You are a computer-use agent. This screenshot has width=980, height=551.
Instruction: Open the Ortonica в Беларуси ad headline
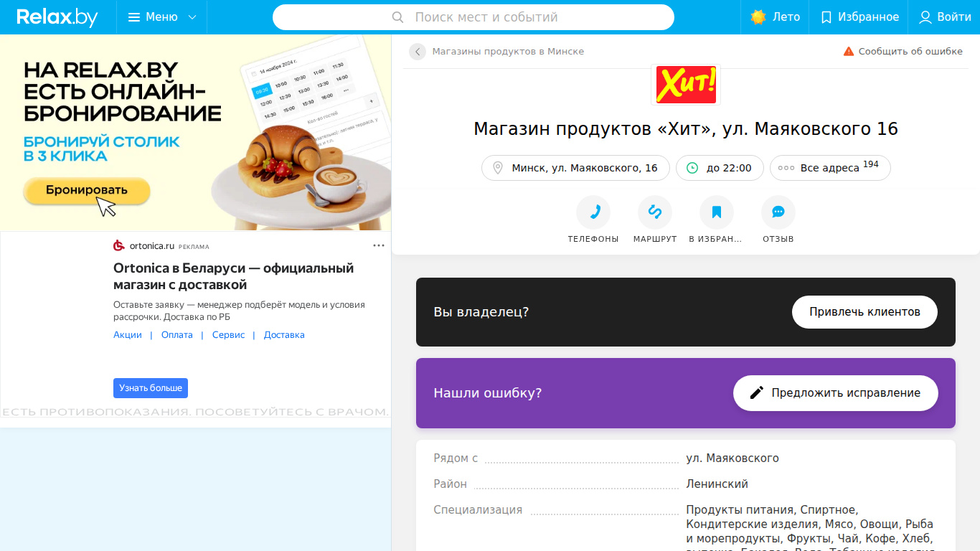[234, 276]
